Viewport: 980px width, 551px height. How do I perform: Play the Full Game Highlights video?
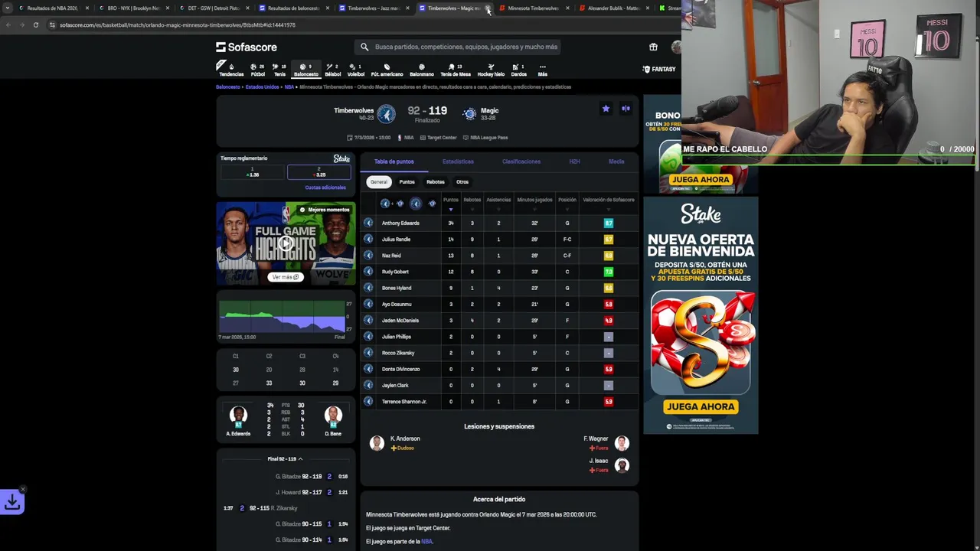[286, 243]
